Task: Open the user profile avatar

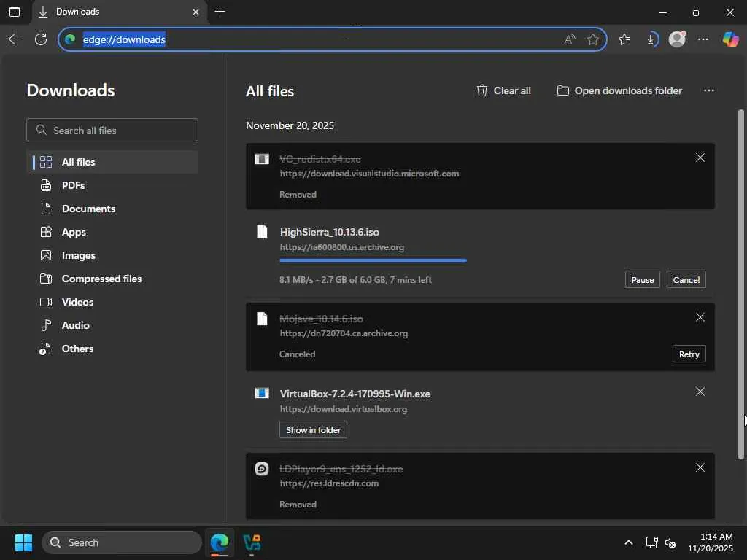Action: pyautogui.click(x=677, y=39)
